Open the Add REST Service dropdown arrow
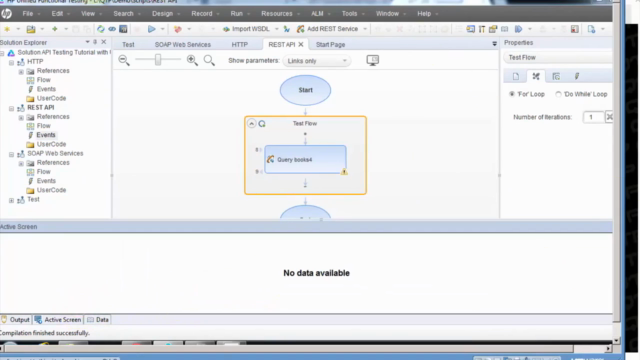The image size is (640, 360). coord(365,29)
